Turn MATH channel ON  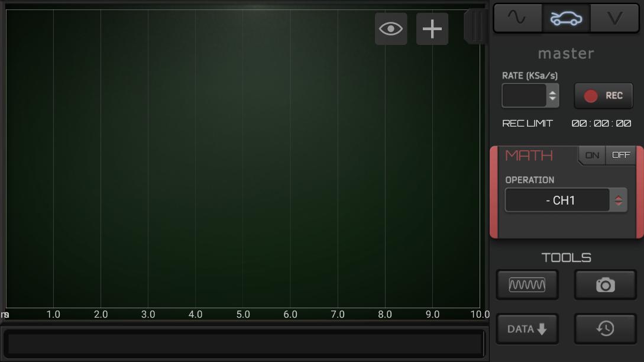(x=592, y=156)
